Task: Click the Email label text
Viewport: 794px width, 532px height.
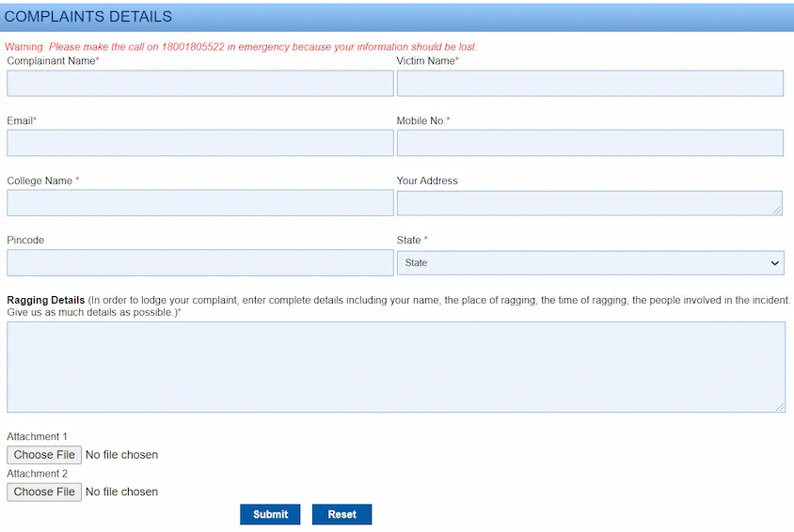Action: point(20,121)
